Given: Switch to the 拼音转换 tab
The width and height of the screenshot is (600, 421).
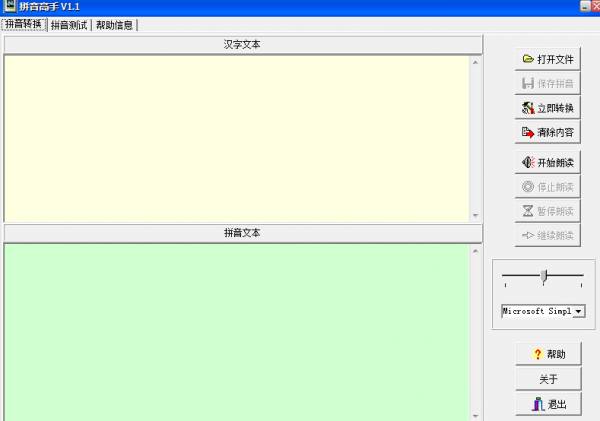Looking at the screenshot, I should point(24,24).
